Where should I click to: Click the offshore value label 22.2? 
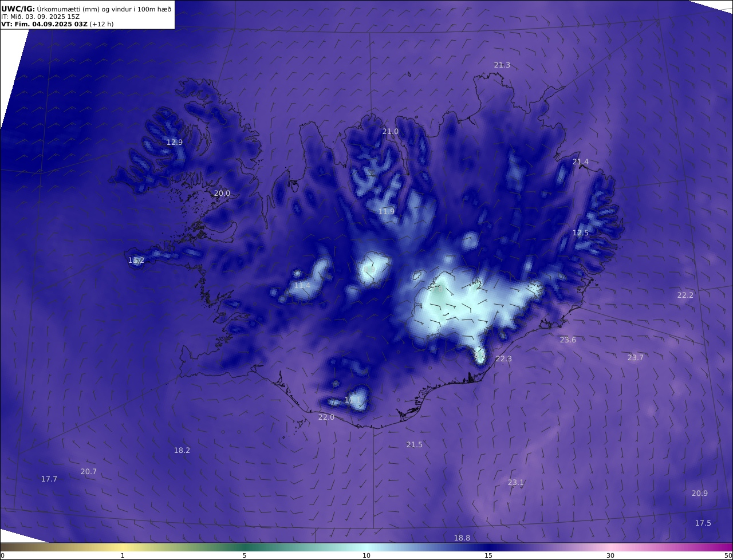[x=685, y=295]
